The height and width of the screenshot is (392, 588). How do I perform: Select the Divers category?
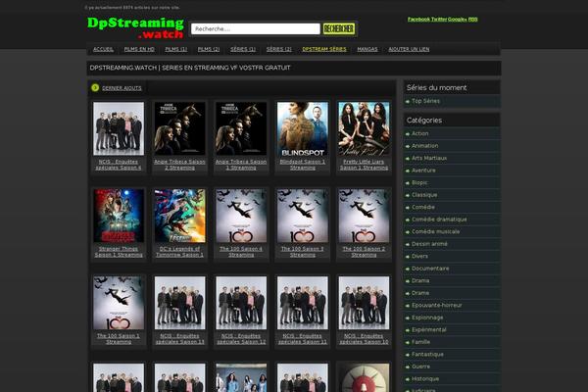pyautogui.click(x=419, y=256)
